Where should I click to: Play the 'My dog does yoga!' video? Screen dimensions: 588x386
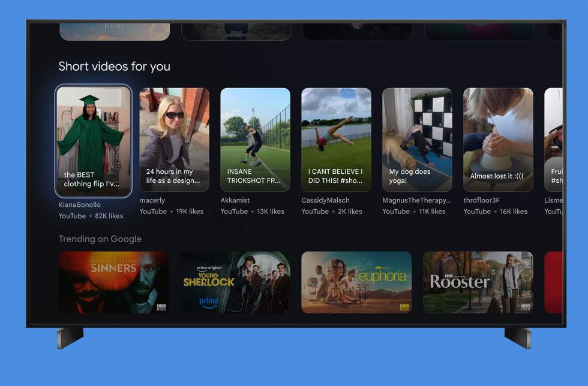click(x=418, y=140)
